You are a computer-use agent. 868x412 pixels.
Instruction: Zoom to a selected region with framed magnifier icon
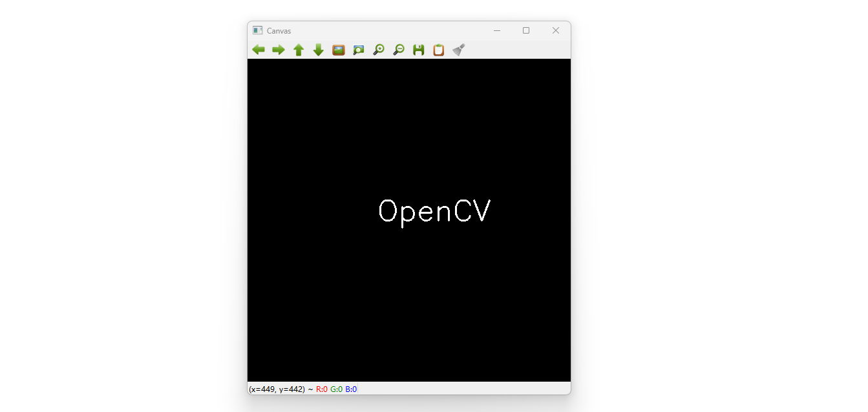pos(358,49)
